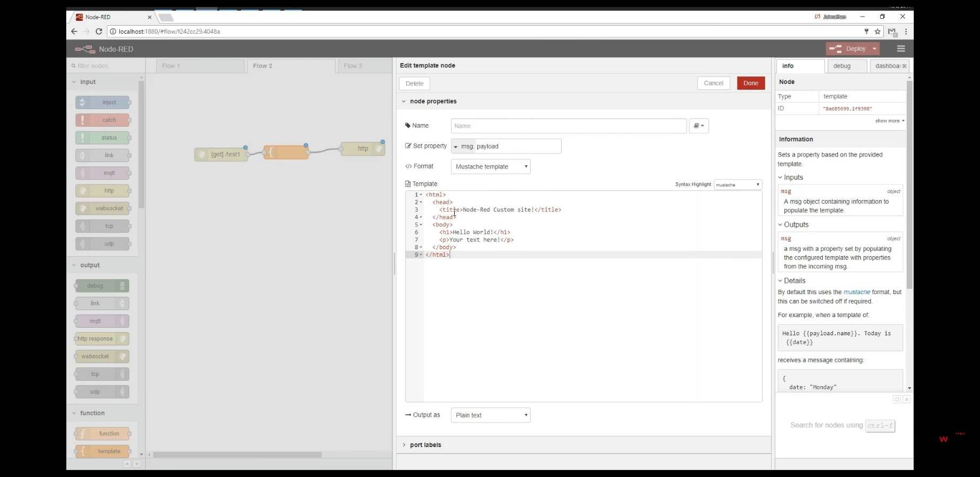Pick the mqtt input node

pyautogui.click(x=103, y=173)
